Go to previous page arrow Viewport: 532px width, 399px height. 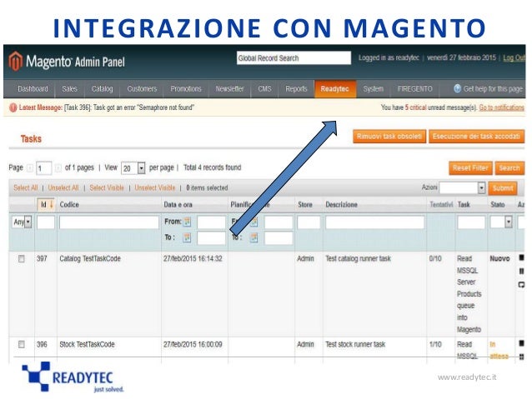[30, 167]
